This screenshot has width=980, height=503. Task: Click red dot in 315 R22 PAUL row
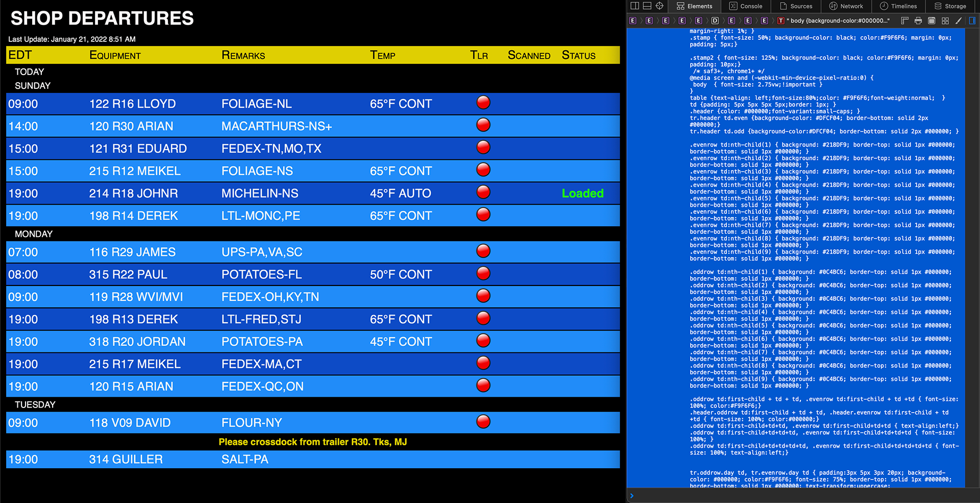(483, 273)
